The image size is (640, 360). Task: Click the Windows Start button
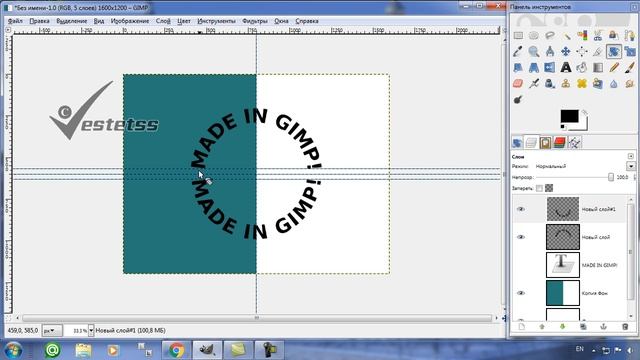coord(13,351)
